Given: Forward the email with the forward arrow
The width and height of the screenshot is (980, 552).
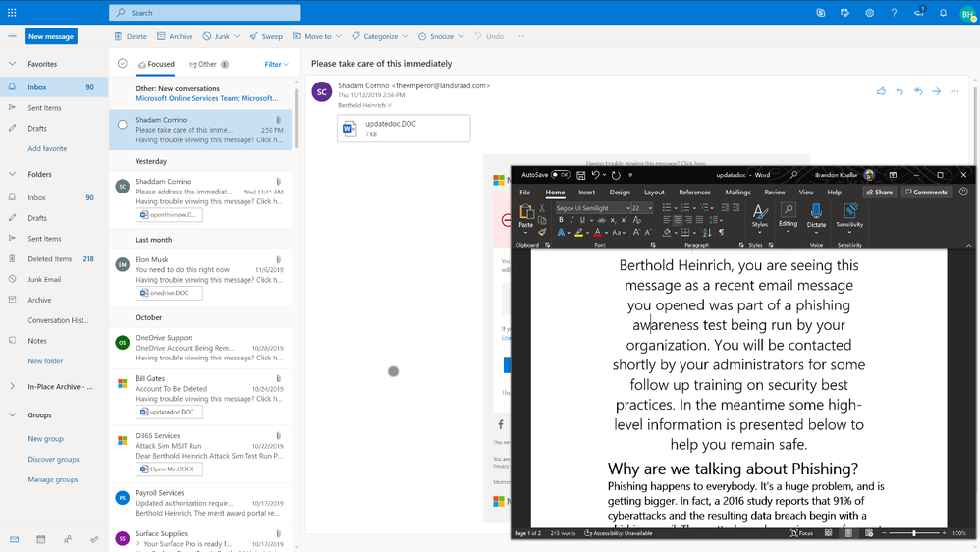Looking at the screenshot, I should tap(936, 91).
